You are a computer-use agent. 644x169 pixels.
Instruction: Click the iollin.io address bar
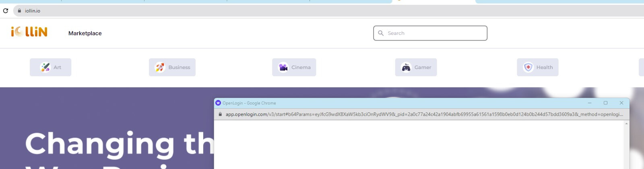click(328, 11)
